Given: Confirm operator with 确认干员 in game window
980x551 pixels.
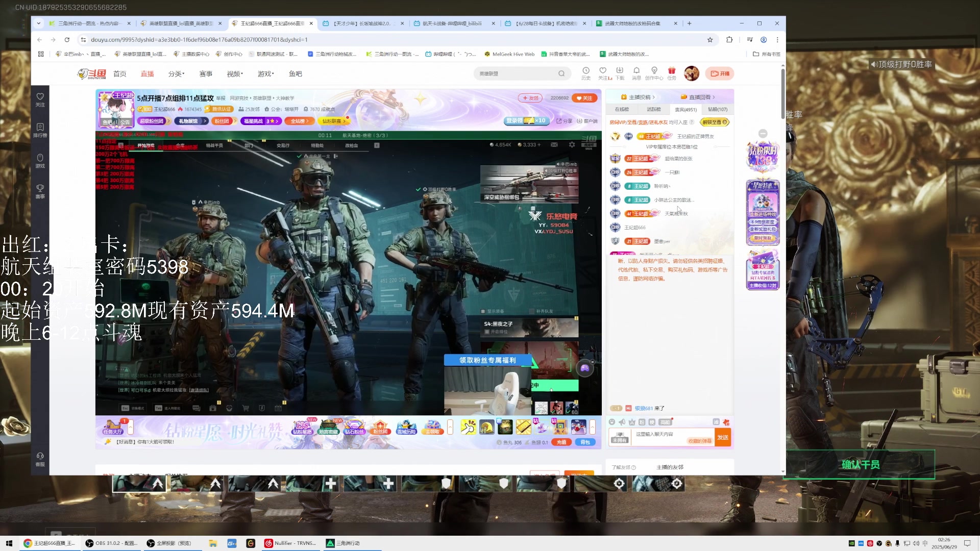Looking at the screenshot, I should pyautogui.click(x=861, y=465).
